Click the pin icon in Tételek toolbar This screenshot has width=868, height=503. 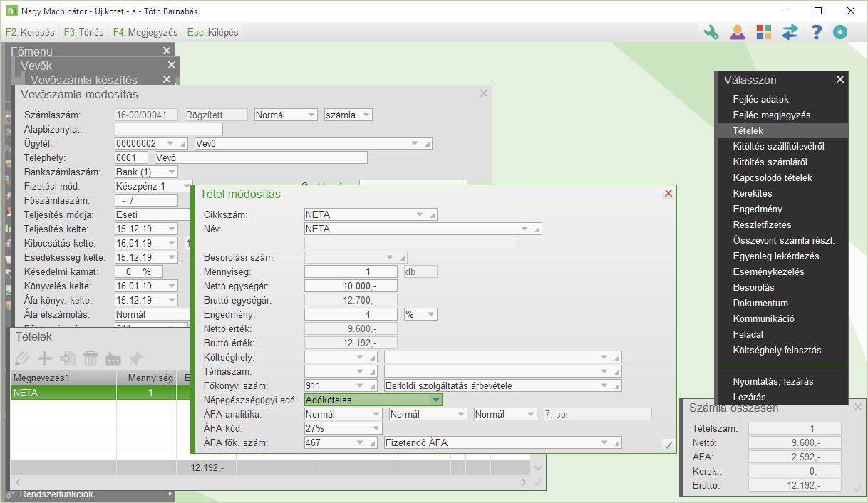tap(135, 358)
